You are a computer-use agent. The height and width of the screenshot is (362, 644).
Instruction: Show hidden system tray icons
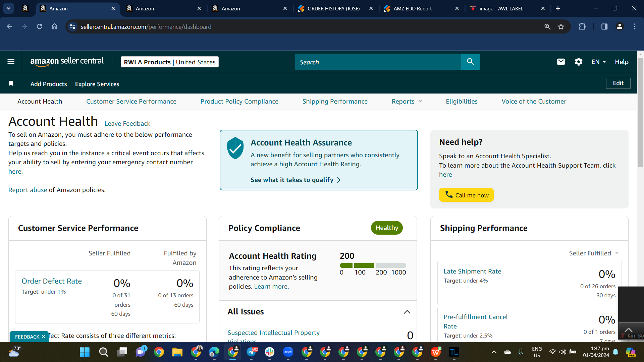494,352
